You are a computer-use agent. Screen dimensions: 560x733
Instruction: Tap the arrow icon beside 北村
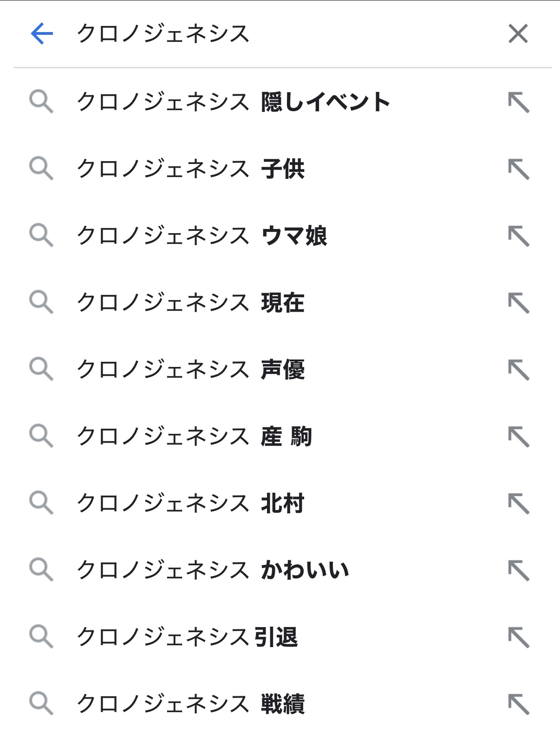tap(518, 504)
